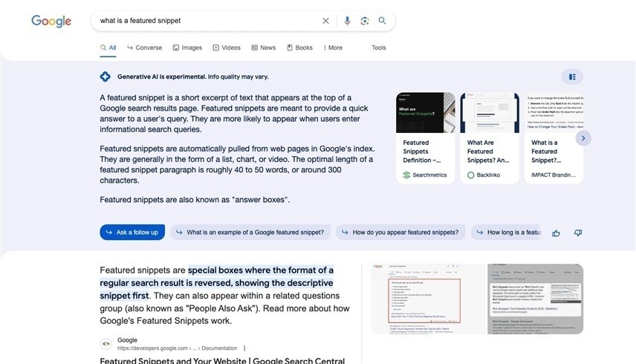The height and width of the screenshot is (364, 636).
Task: Clear the search box with X icon
Action: click(325, 21)
